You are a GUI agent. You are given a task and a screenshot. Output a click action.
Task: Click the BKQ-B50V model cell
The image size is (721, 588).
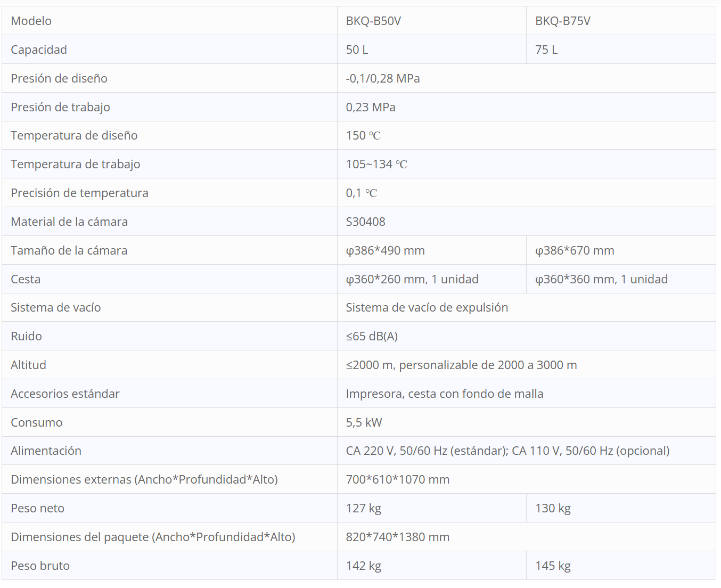[x=373, y=21]
